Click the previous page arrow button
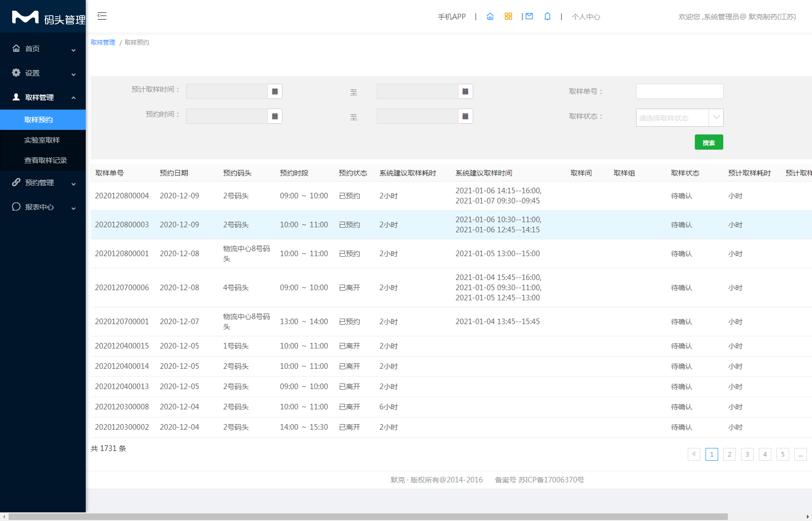The image size is (812, 521). [694, 454]
